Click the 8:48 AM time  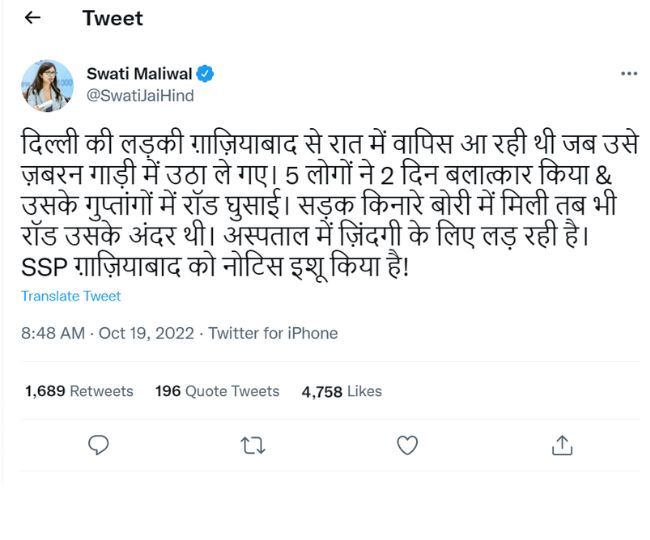pyautogui.click(x=55, y=333)
